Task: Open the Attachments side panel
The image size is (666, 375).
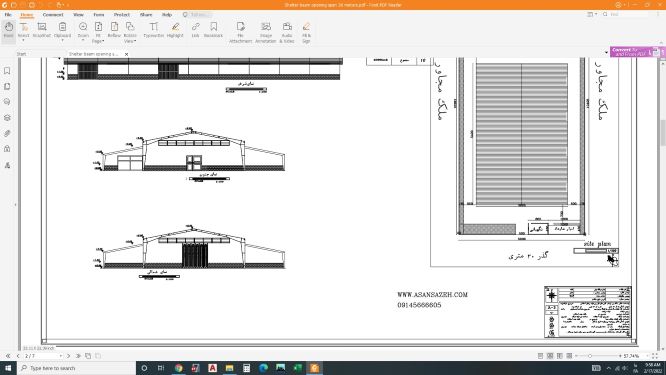Action: click(7, 133)
